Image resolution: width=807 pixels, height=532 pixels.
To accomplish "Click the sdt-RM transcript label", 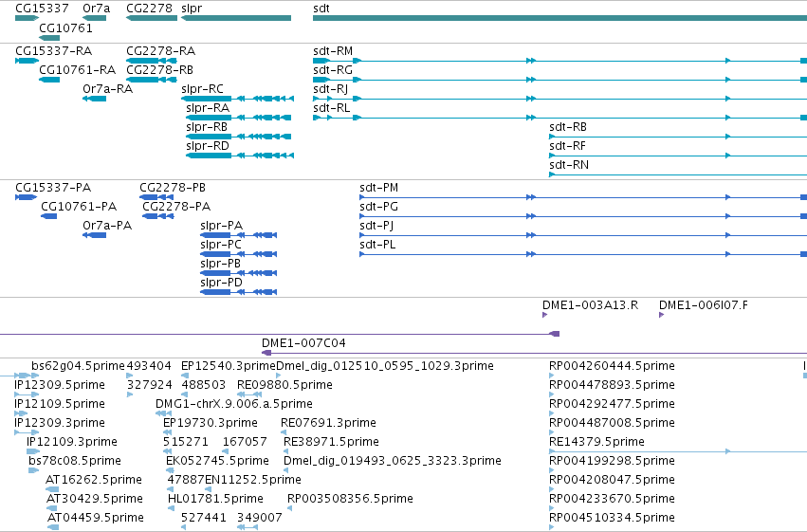I will 333,51.
